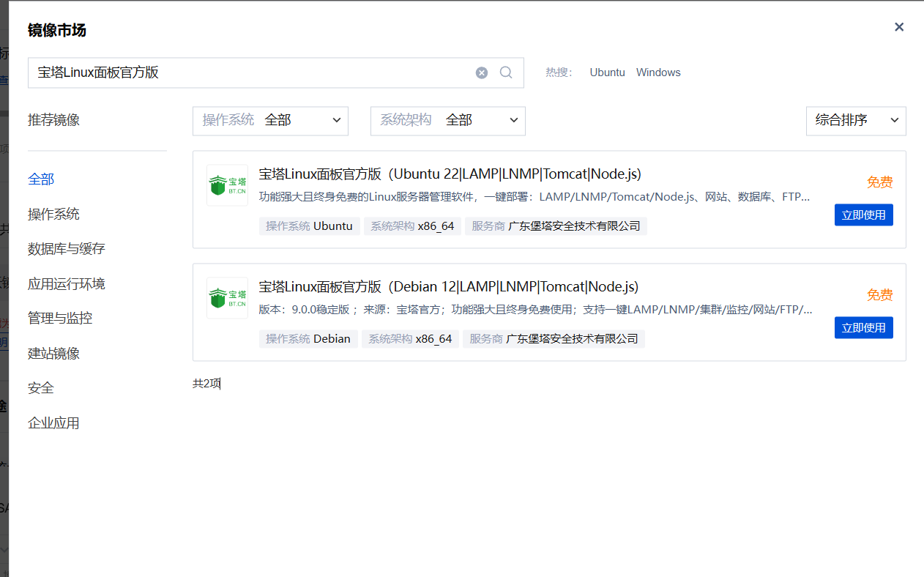Open the 操作系统 filter dropdown
The width and height of the screenshot is (924, 577).
point(270,121)
